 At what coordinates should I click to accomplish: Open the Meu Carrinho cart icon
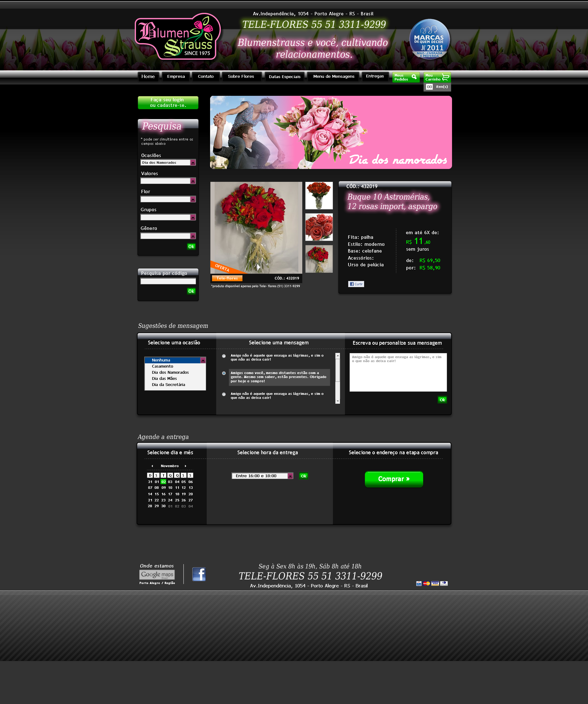(445, 77)
